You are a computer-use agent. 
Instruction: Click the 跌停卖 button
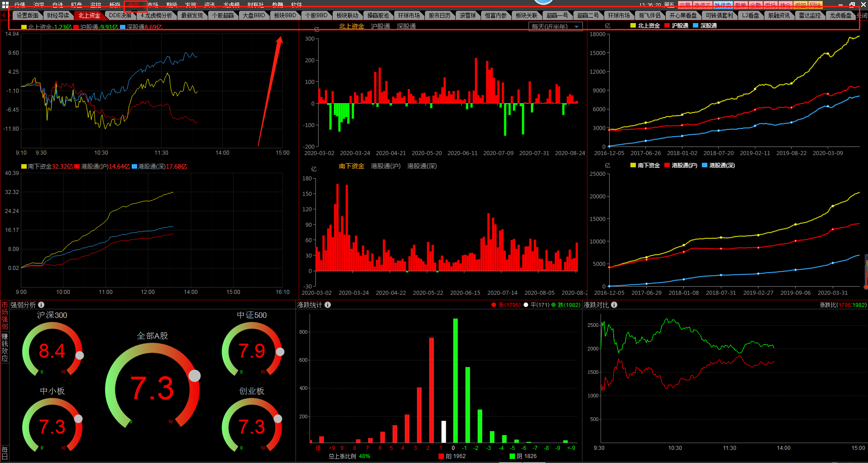723,5
